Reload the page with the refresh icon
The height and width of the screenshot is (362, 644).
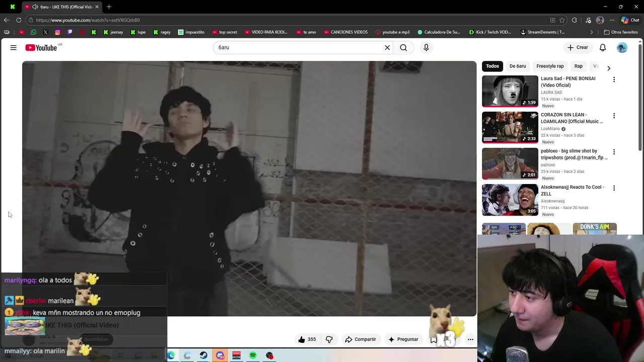tap(19, 20)
